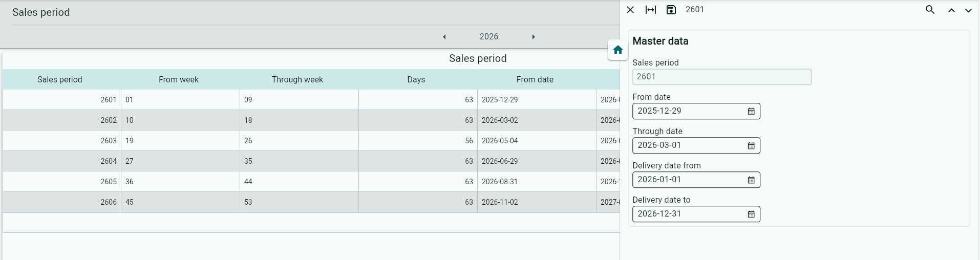Open calendar picker for Delivery date from

[x=751, y=180]
